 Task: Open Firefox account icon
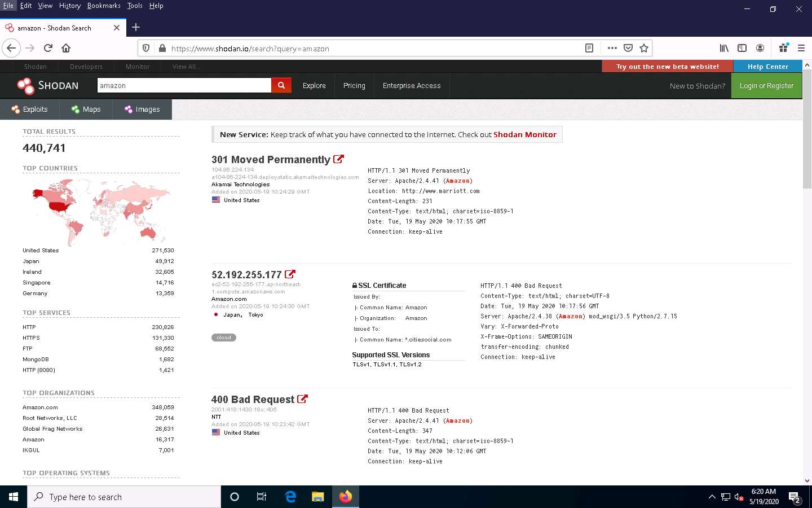tap(760, 48)
